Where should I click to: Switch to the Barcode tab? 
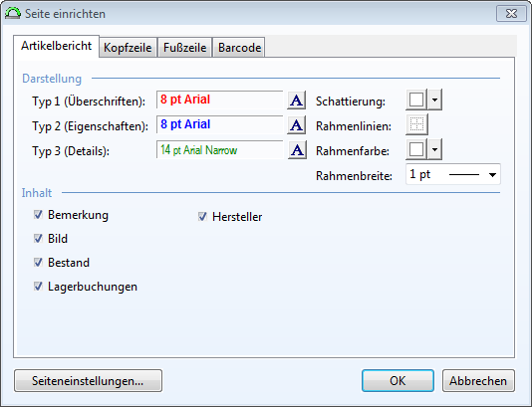pyautogui.click(x=239, y=48)
